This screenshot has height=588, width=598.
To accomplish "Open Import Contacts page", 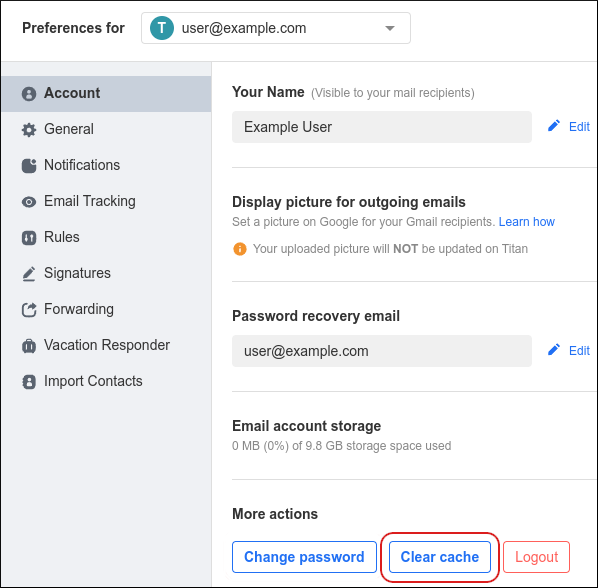I will [x=106, y=382].
